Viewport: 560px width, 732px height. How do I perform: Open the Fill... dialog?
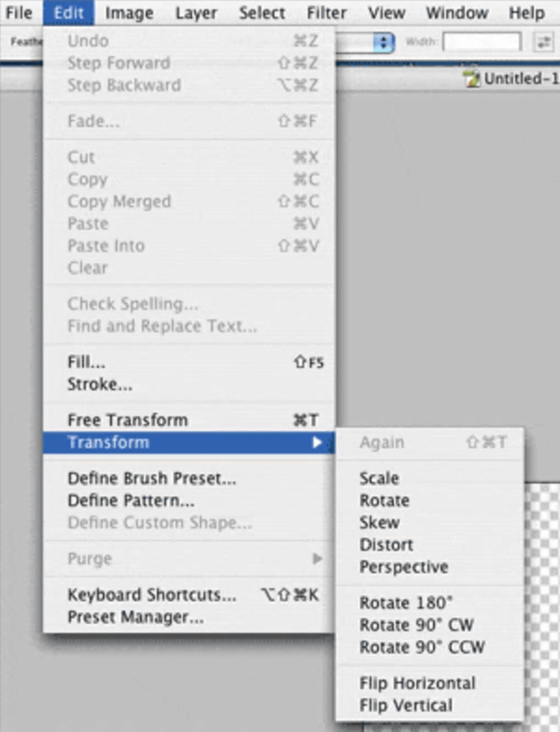tap(86, 362)
